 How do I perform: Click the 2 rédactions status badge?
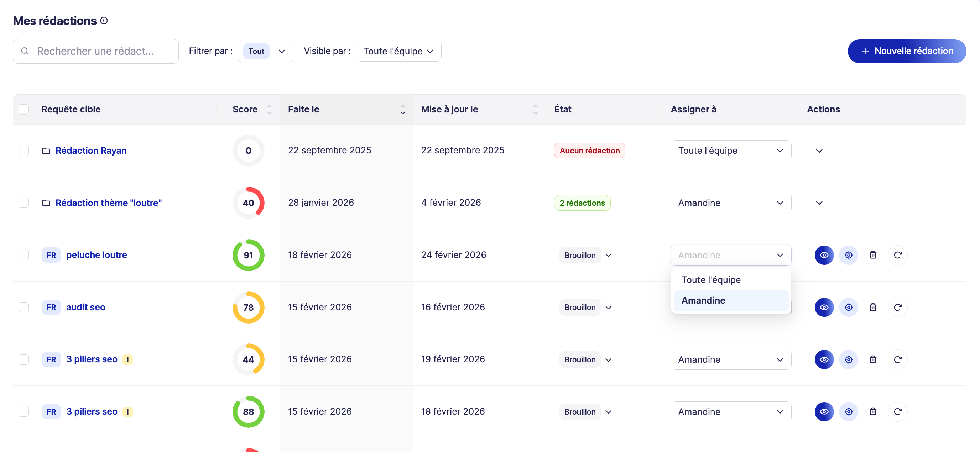[582, 203]
